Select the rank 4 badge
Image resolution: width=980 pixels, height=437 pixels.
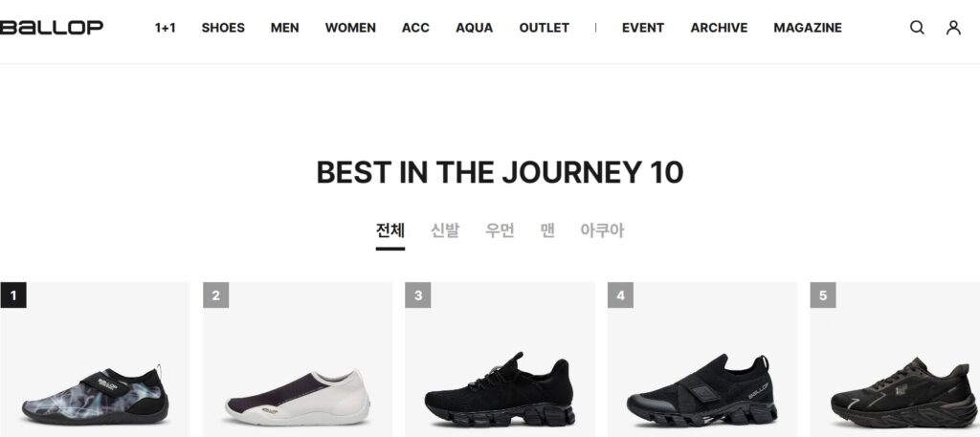[620, 295]
